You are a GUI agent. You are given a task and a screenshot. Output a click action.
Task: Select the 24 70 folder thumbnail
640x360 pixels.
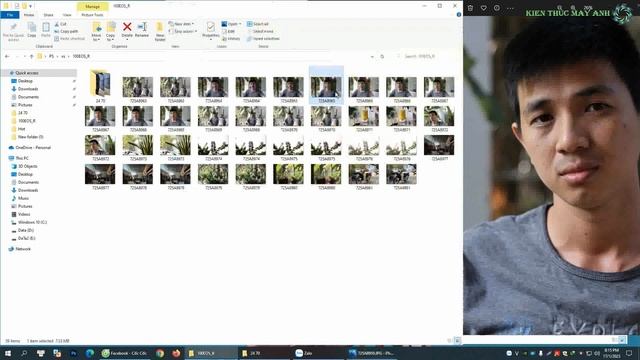pos(100,86)
